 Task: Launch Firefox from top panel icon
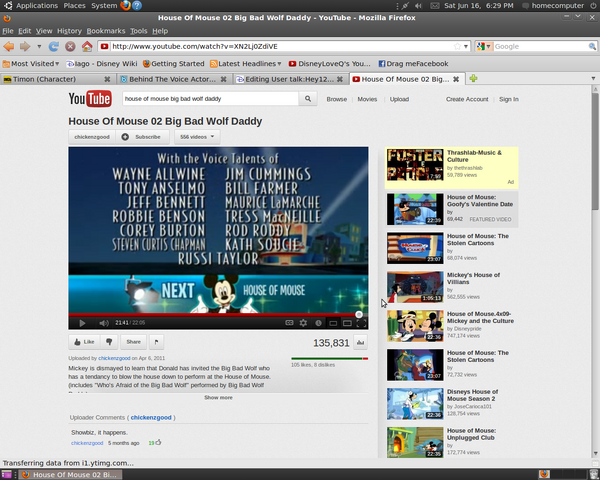(x=125, y=5)
